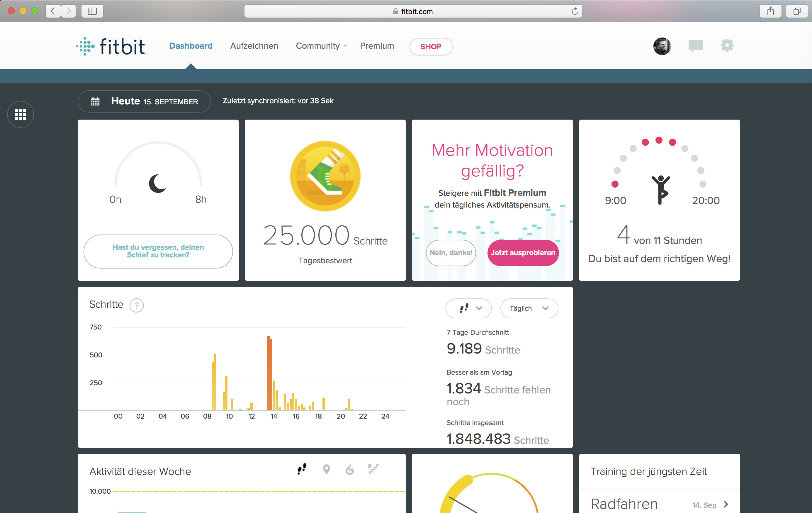The image size is (812, 513).
Task: Open Radfahren workout details arrow
Action: [x=726, y=504]
